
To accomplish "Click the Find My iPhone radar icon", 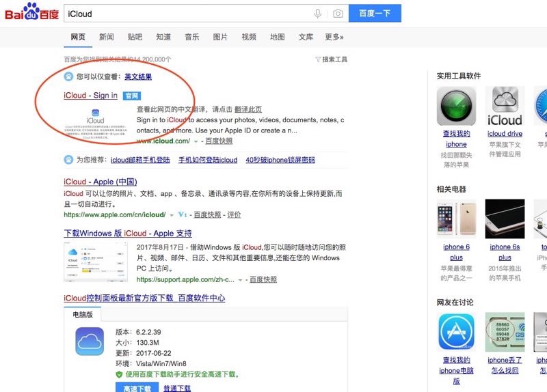I will (456, 107).
